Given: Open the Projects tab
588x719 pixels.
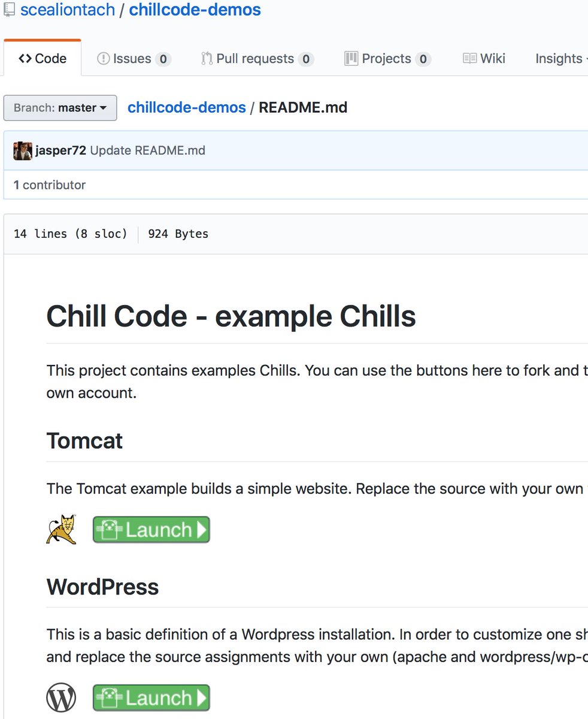Looking at the screenshot, I should (x=388, y=59).
